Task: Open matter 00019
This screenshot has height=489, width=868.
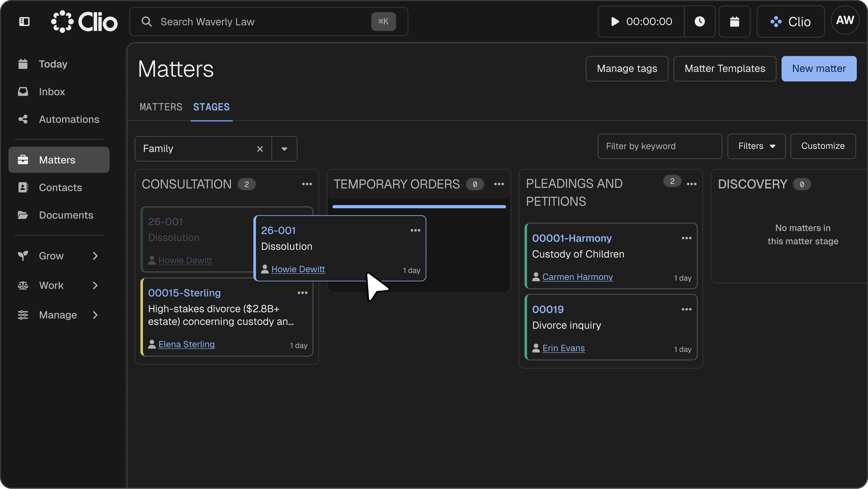Action: click(548, 310)
